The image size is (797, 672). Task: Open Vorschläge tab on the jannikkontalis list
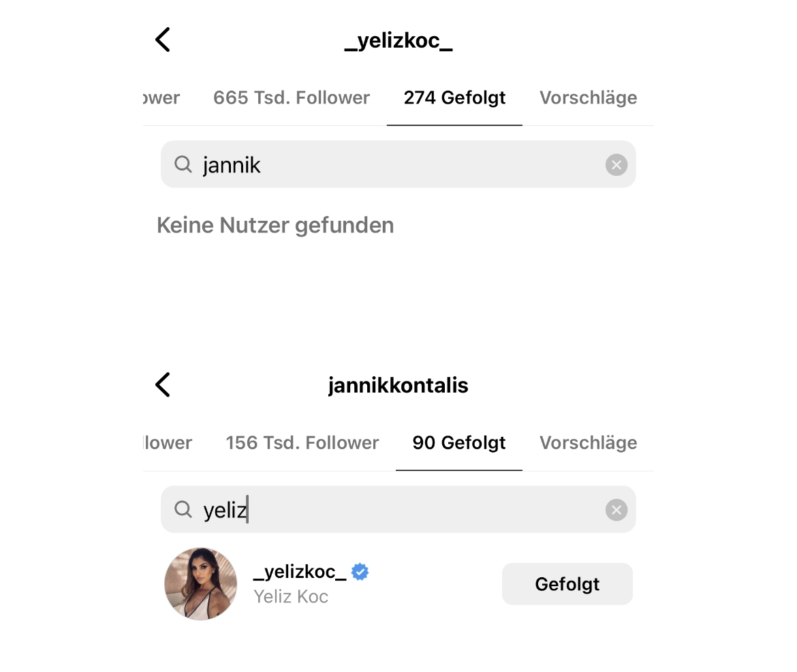tap(588, 442)
